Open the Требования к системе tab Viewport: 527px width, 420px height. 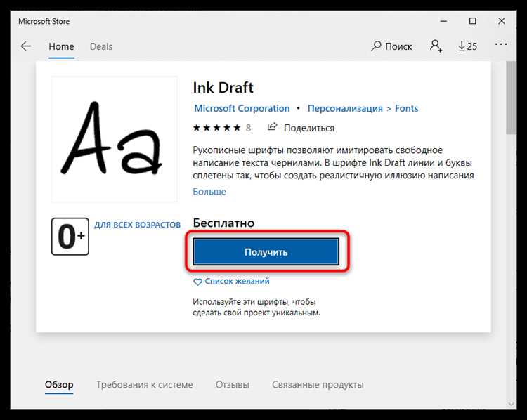(x=145, y=384)
